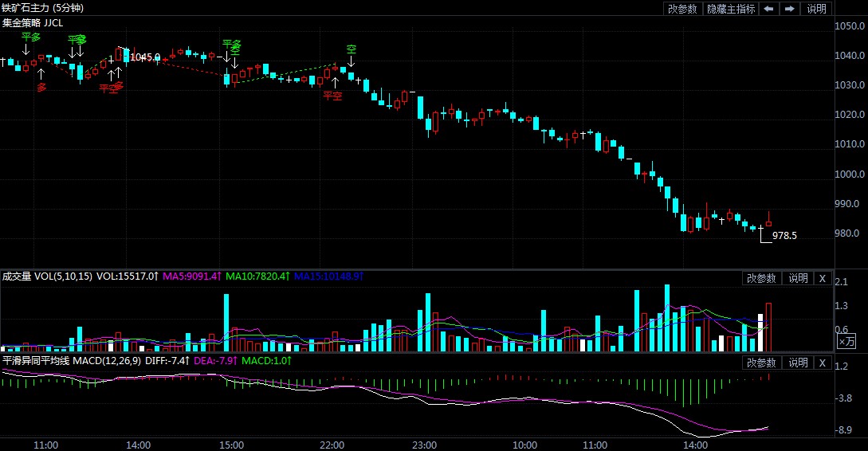Click the 1045.0 high price marker

click(x=145, y=57)
